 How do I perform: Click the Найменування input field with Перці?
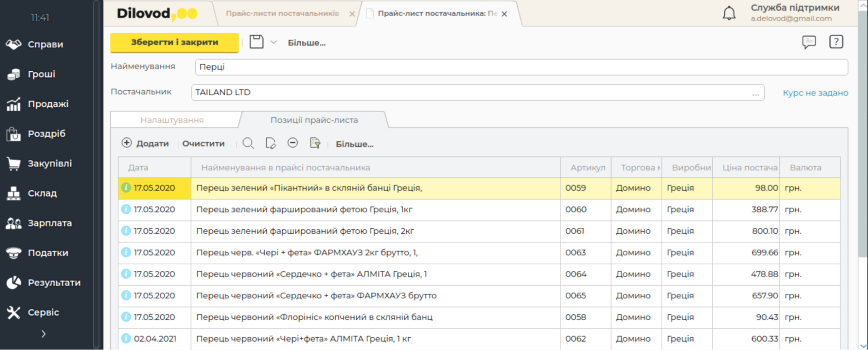(x=521, y=67)
